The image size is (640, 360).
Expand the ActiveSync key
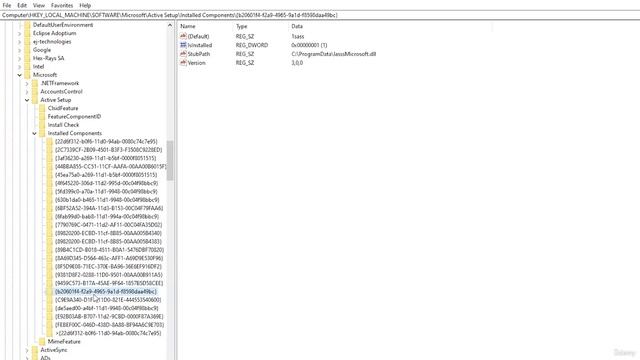point(27,350)
